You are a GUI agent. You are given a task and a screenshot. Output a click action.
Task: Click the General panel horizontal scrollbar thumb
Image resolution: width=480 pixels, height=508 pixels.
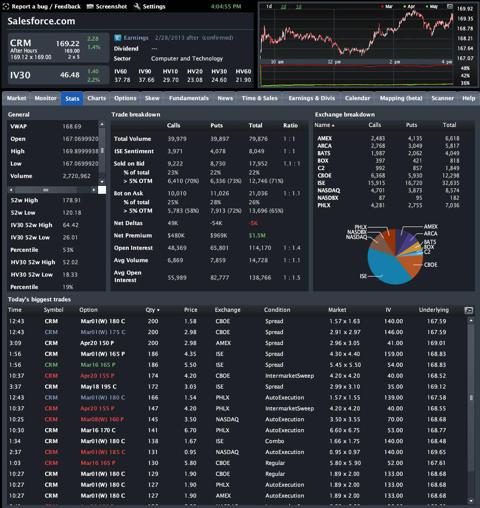(x=46, y=190)
